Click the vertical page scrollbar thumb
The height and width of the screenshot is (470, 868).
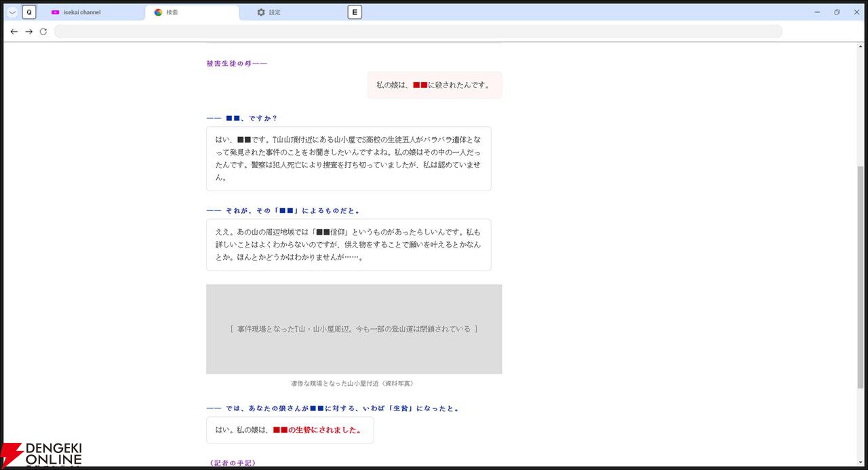[861, 277]
